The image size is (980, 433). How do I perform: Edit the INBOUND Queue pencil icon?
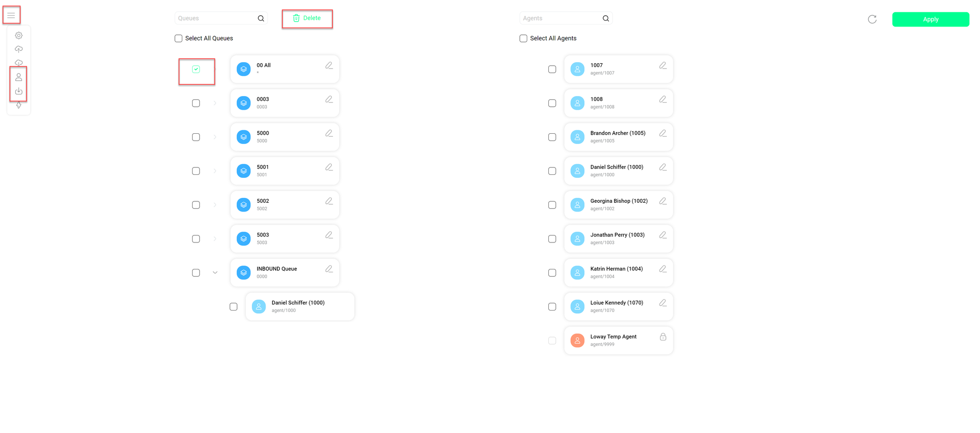coord(329,269)
